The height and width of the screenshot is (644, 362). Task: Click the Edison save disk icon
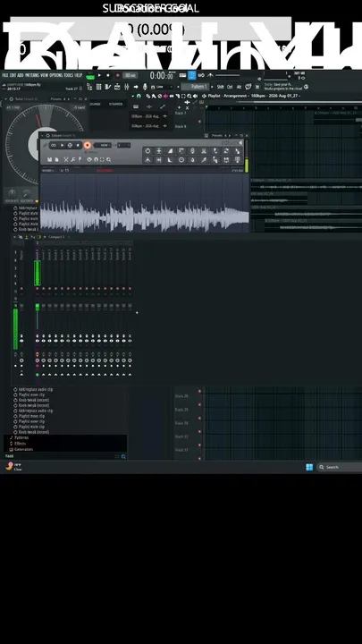50,159
